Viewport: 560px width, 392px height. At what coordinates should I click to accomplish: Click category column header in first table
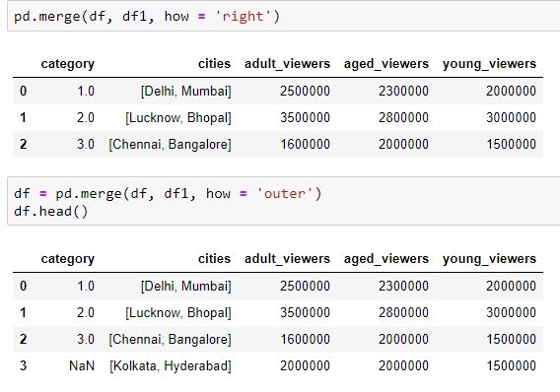(x=67, y=64)
